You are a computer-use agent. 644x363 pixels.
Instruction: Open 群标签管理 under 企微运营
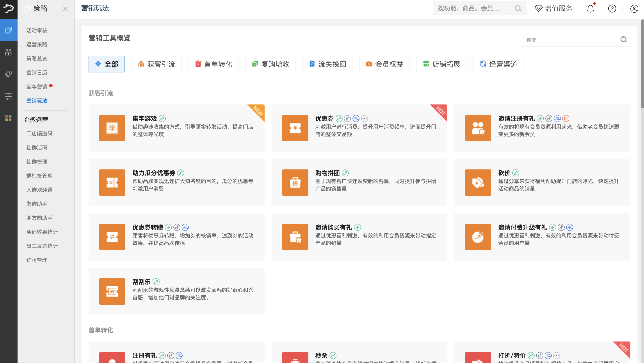click(39, 176)
